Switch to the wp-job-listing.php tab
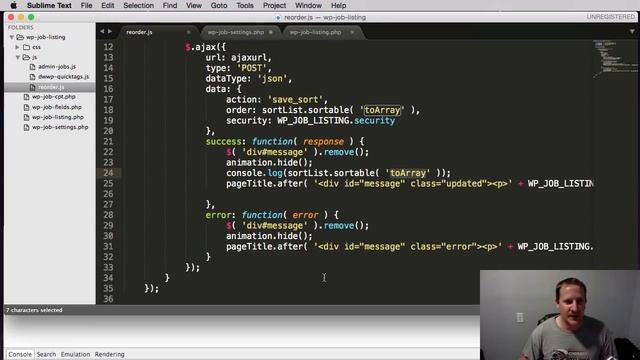Viewport: 640px width, 360px height. point(315,32)
